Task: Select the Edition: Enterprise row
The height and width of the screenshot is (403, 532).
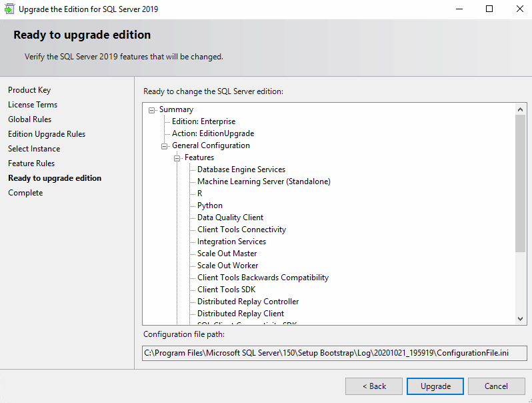Action: click(203, 121)
